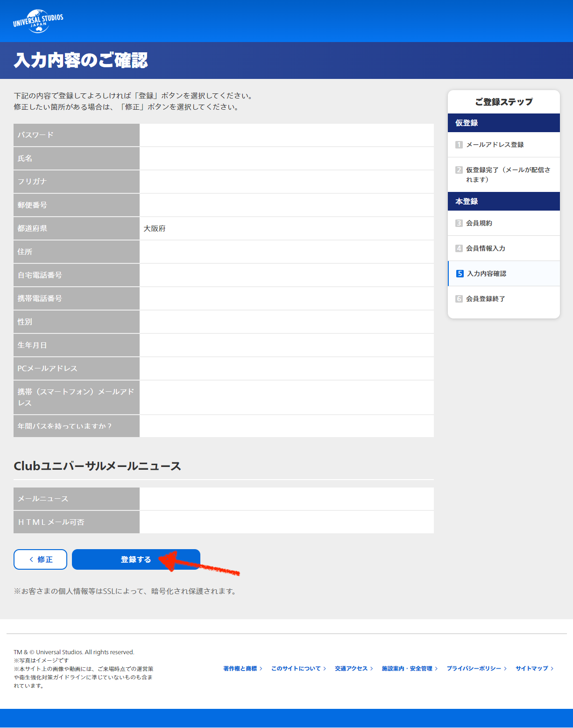573x728 pixels.
Task: Click the 年間パスを持っていますか？ label
Action: (x=77, y=426)
